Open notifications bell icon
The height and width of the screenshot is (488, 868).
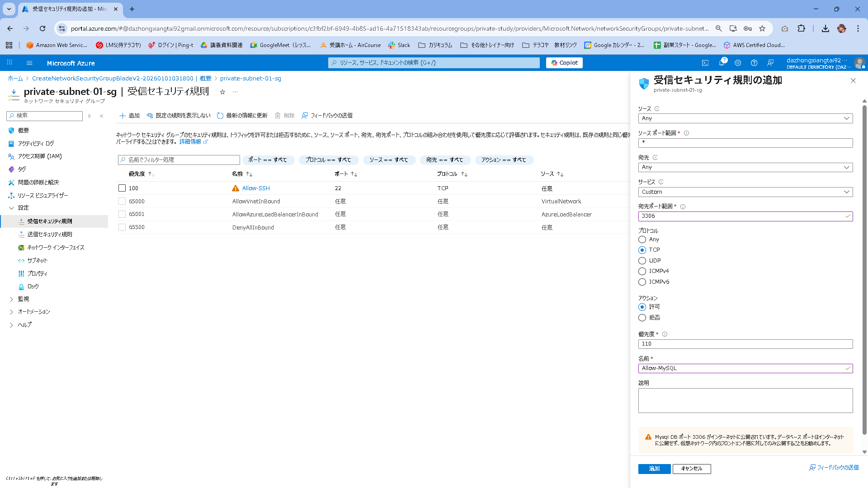722,63
